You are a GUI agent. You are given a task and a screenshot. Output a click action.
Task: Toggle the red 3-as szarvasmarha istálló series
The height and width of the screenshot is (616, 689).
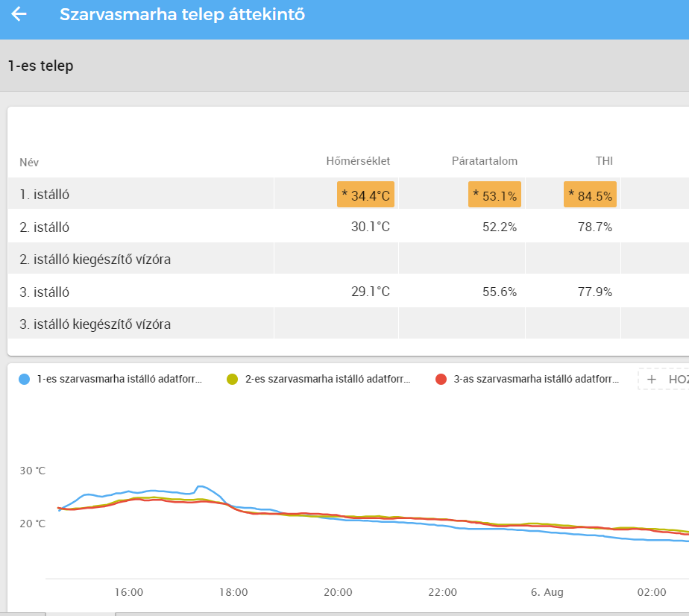point(441,379)
